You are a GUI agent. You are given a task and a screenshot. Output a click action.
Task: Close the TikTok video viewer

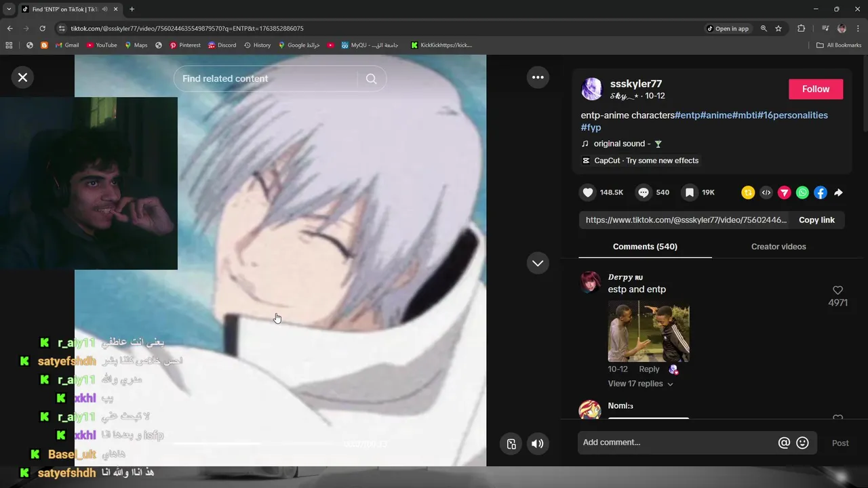coord(22,77)
